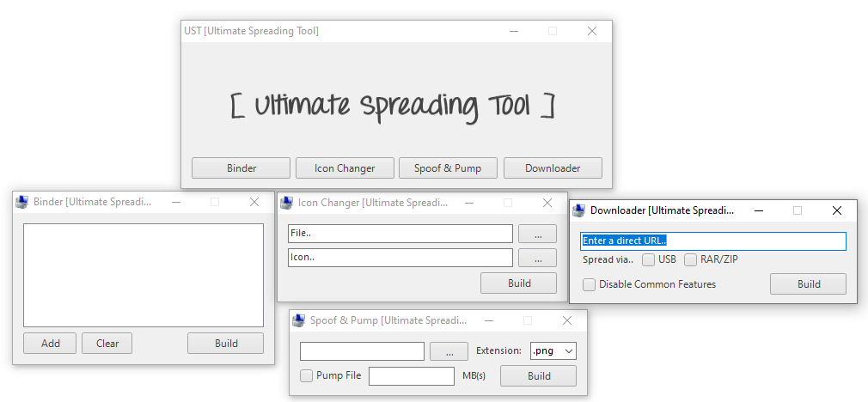The width and height of the screenshot is (868, 402).
Task: Click the Binder window title bar icon
Action: click(x=22, y=202)
